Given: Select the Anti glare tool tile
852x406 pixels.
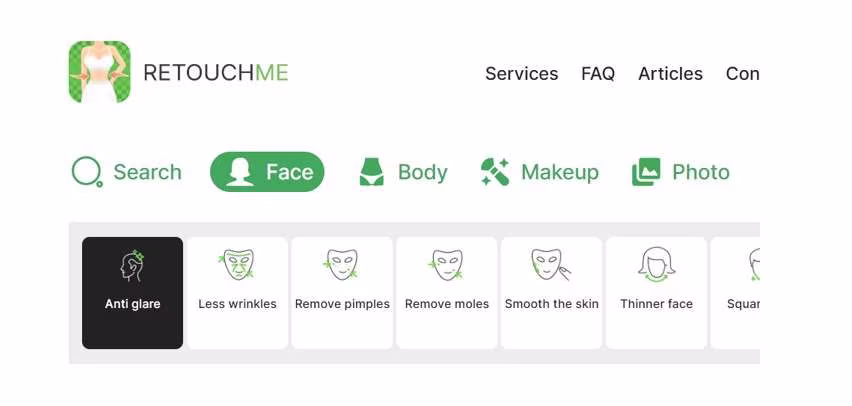Looking at the screenshot, I should click(x=133, y=293).
